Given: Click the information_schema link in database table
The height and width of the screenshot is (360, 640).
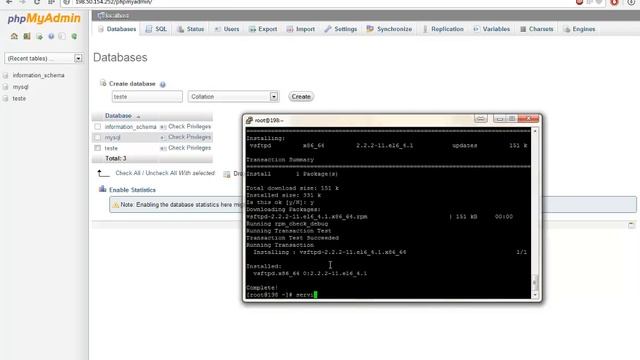Looking at the screenshot, I should click(131, 127).
